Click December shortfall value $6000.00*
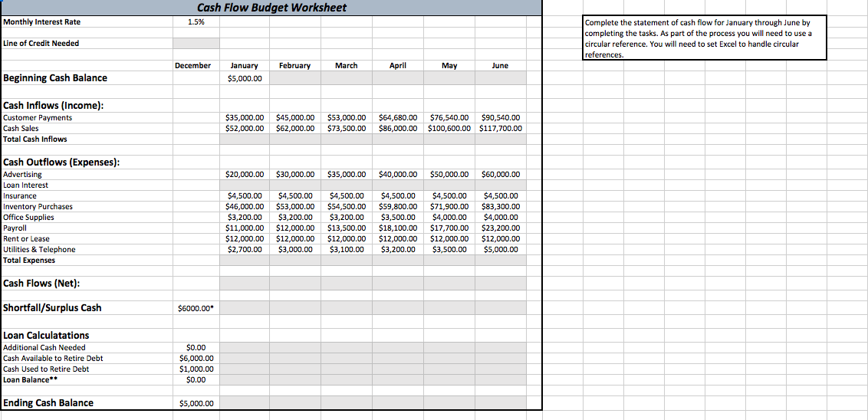 point(196,309)
